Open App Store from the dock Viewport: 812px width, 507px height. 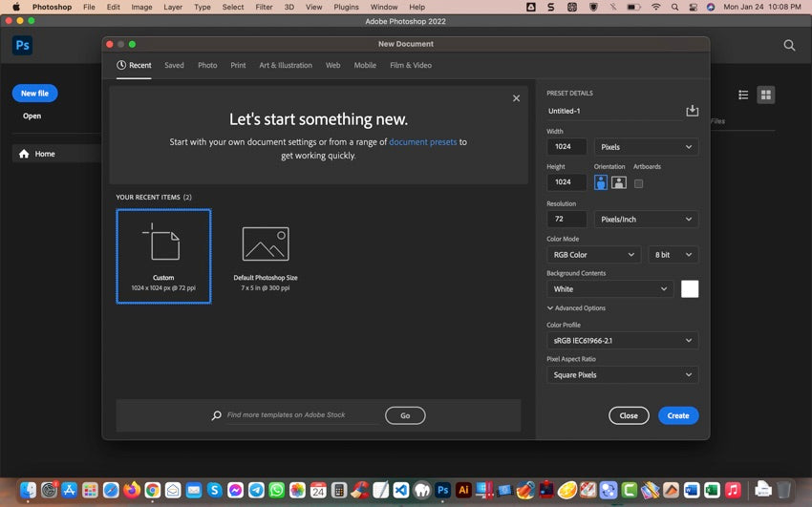coord(70,490)
